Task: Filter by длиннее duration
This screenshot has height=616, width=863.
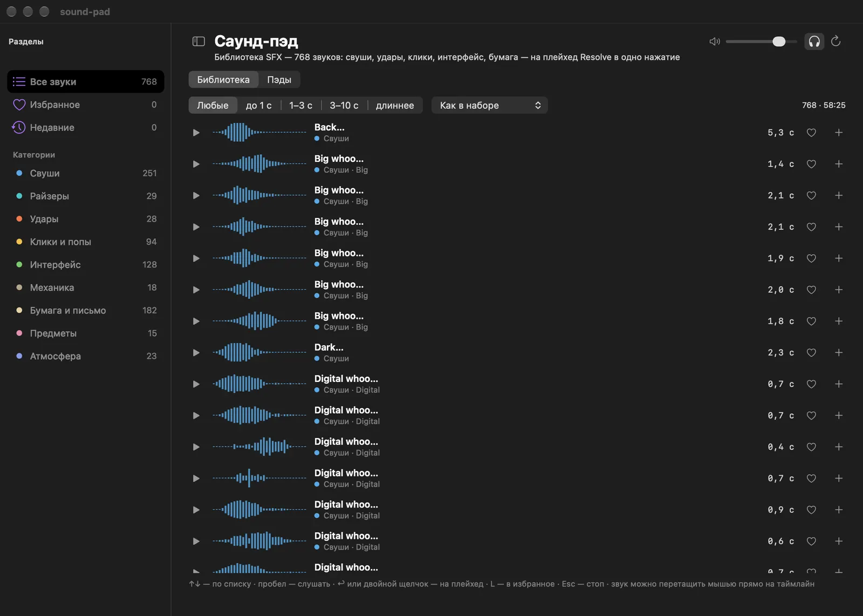Action: [x=395, y=105]
